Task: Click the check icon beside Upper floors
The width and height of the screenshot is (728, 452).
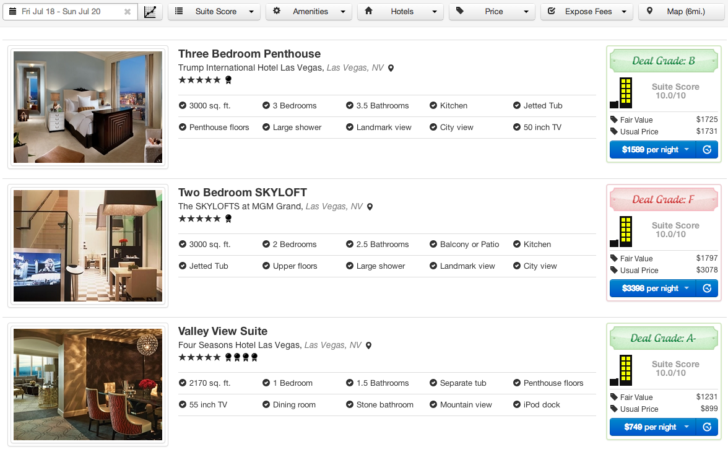Action: pos(266,266)
